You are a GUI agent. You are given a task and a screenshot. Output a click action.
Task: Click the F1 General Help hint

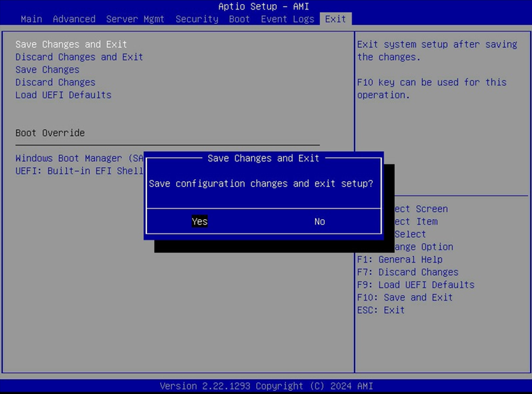click(x=400, y=259)
